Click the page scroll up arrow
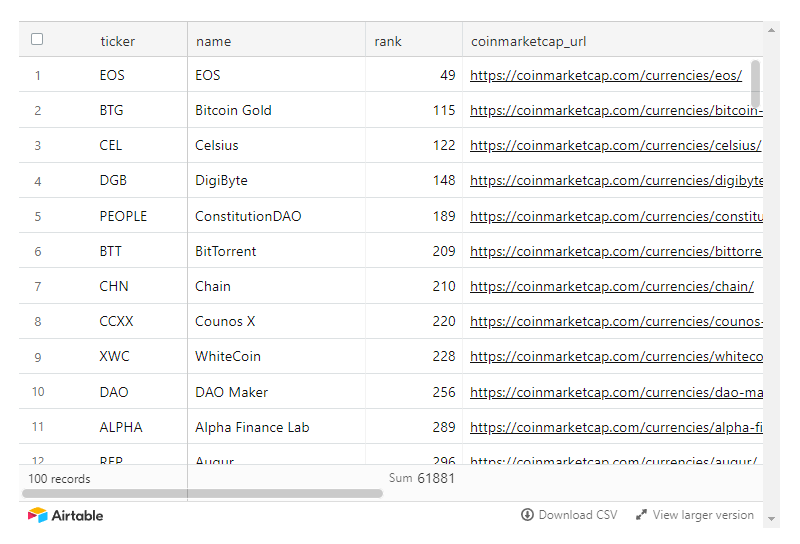This screenshot has width=800, height=544. coord(771,31)
